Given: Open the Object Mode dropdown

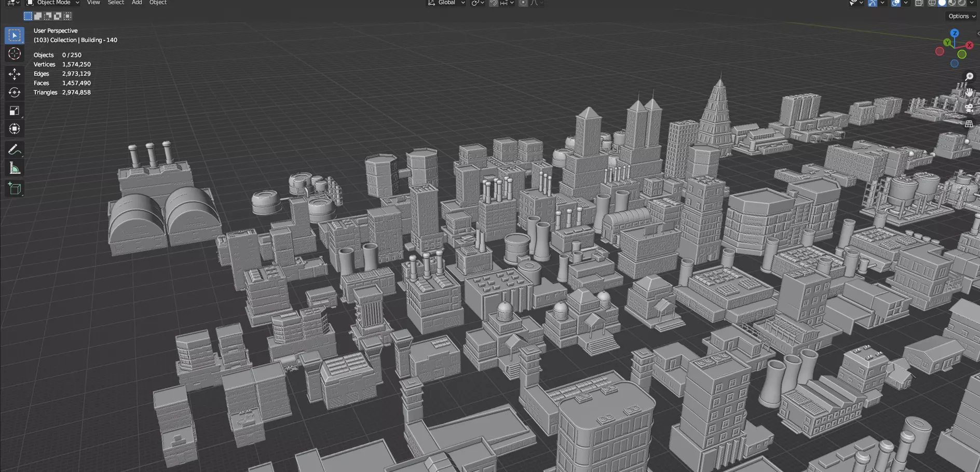Looking at the screenshot, I should tap(53, 3).
